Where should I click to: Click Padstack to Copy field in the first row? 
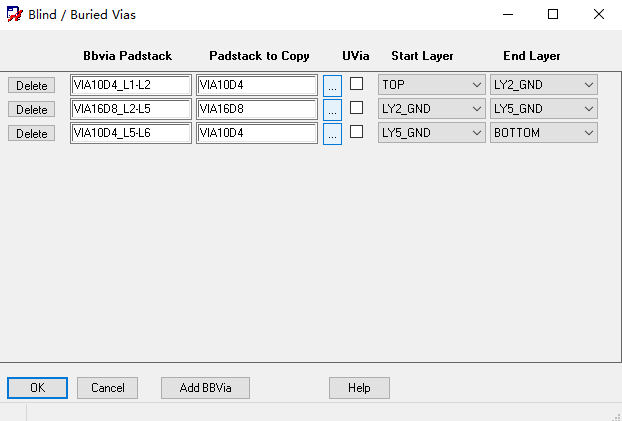click(x=257, y=85)
